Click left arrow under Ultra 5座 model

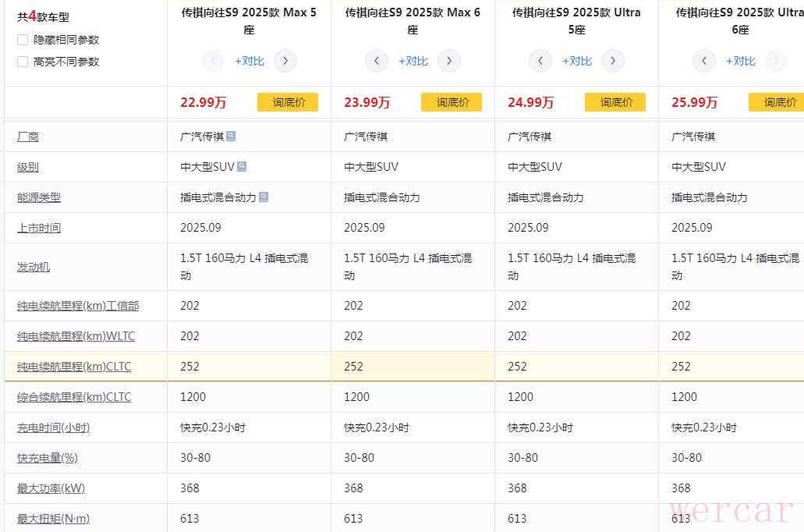click(540, 61)
